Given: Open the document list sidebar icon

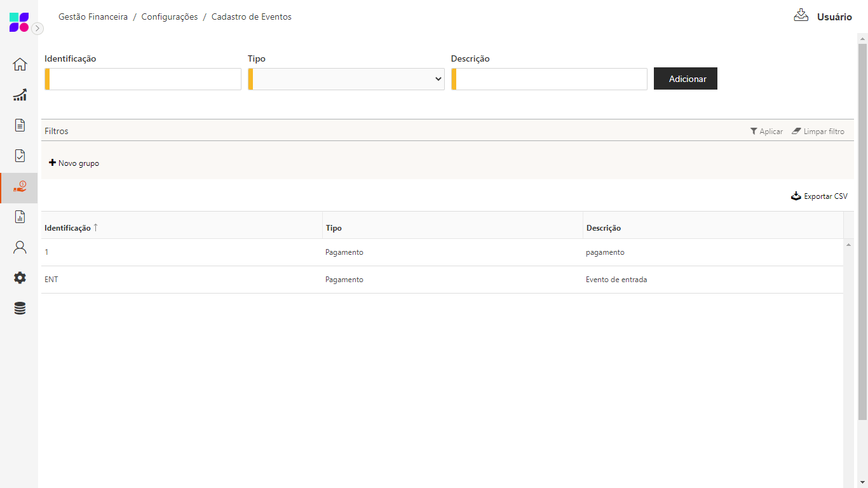Looking at the screenshot, I should point(20,125).
